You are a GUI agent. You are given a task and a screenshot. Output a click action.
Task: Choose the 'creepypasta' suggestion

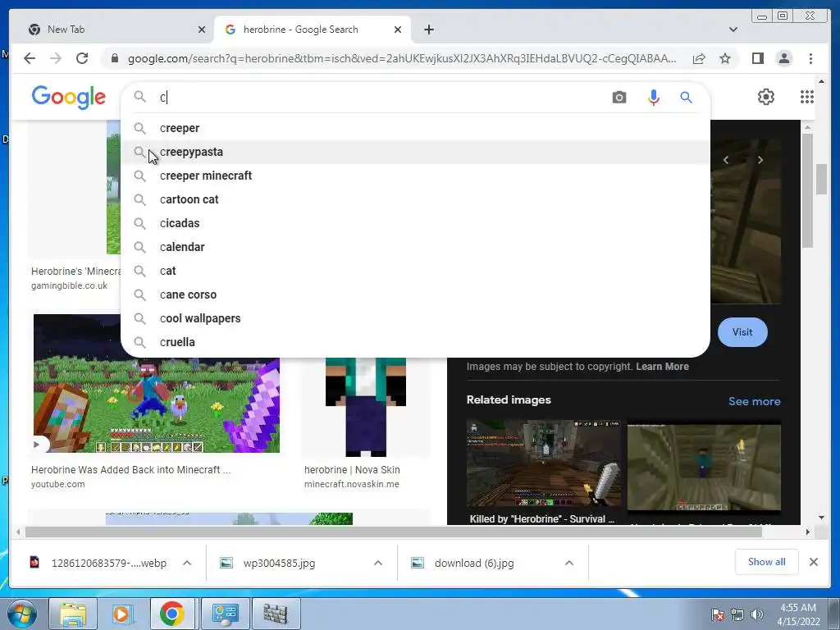point(415,152)
